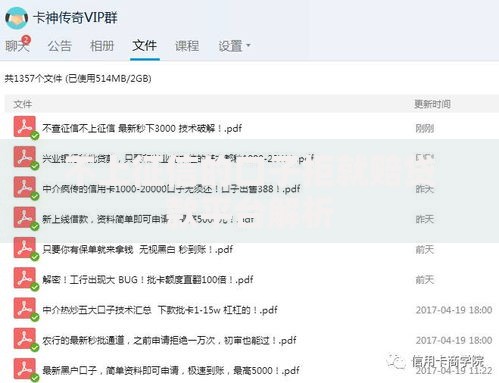Image resolution: width=499 pixels, height=383 pixels.
Task: Click PDF icon for 新上线借款 file
Action: coord(25,218)
